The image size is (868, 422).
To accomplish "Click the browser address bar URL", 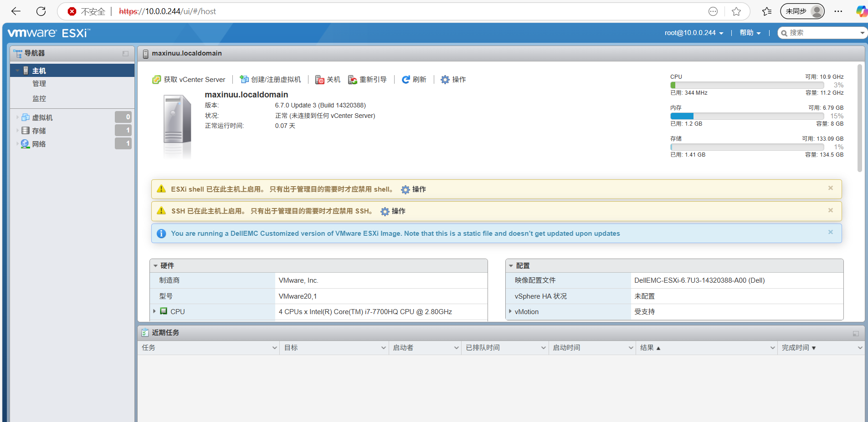I will tap(167, 11).
